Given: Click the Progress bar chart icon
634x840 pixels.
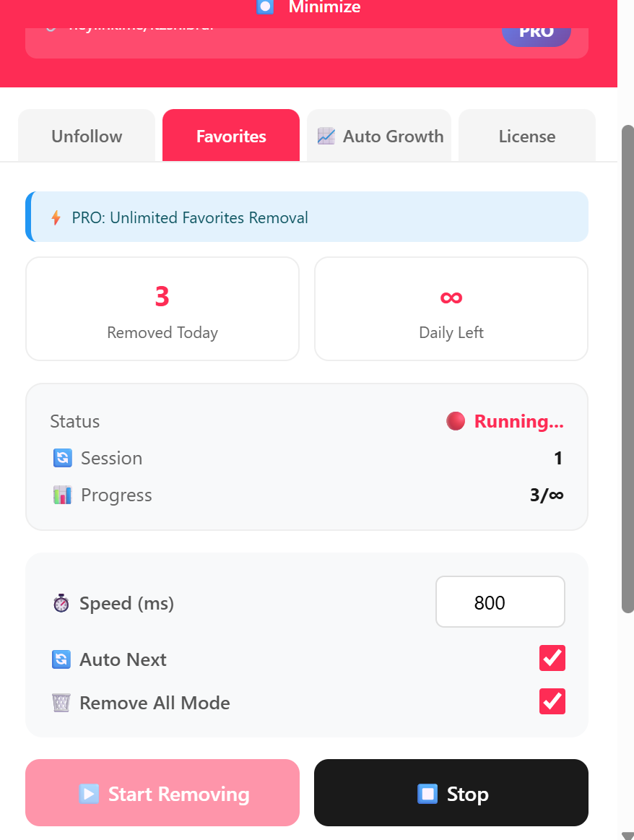Looking at the screenshot, I should point(62,495).
